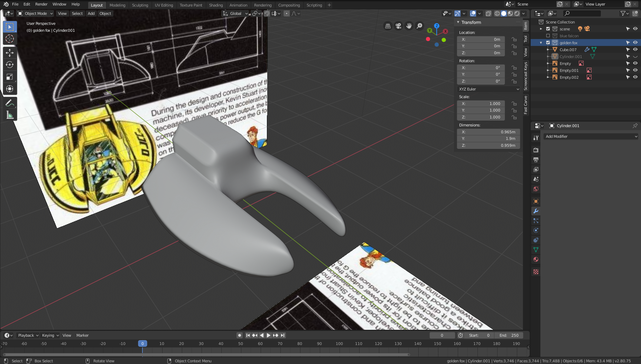Toggle proportional editing in header

(x=287, y=13)
